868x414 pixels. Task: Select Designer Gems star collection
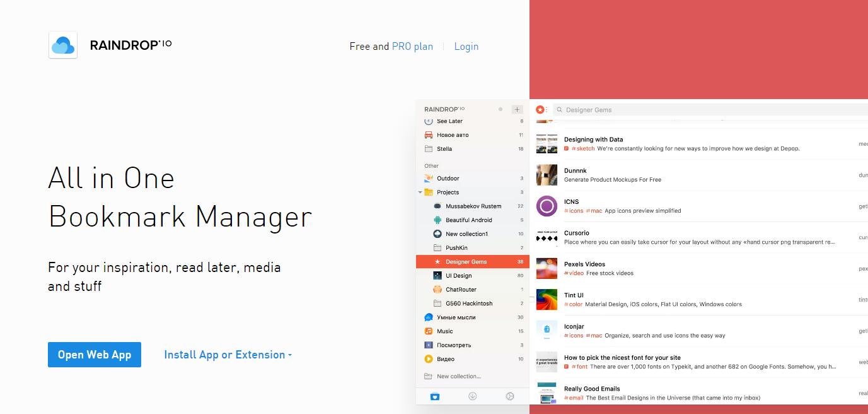pos(473,262)
